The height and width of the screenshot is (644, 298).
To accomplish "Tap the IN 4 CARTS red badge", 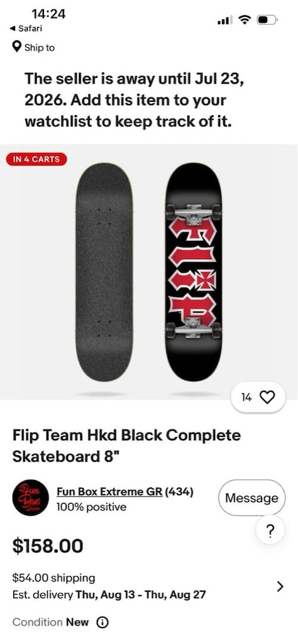I will [36, 159].
